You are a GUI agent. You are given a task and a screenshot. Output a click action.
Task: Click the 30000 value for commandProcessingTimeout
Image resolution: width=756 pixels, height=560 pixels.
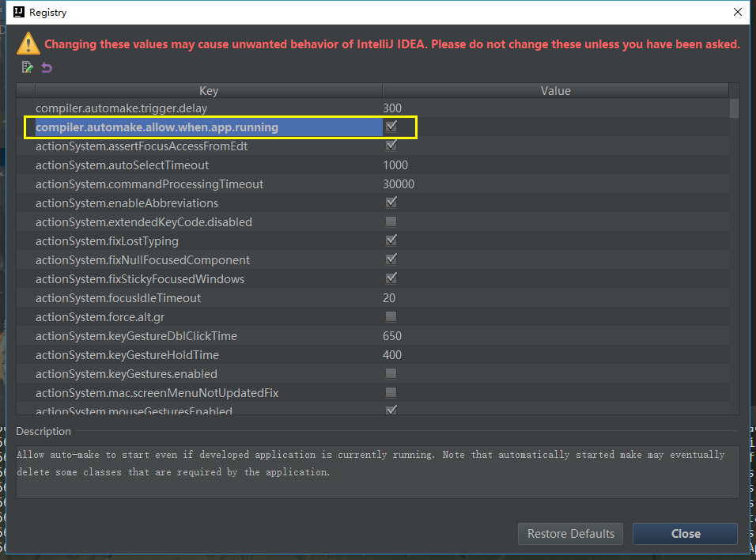click(x=398, y=184)
